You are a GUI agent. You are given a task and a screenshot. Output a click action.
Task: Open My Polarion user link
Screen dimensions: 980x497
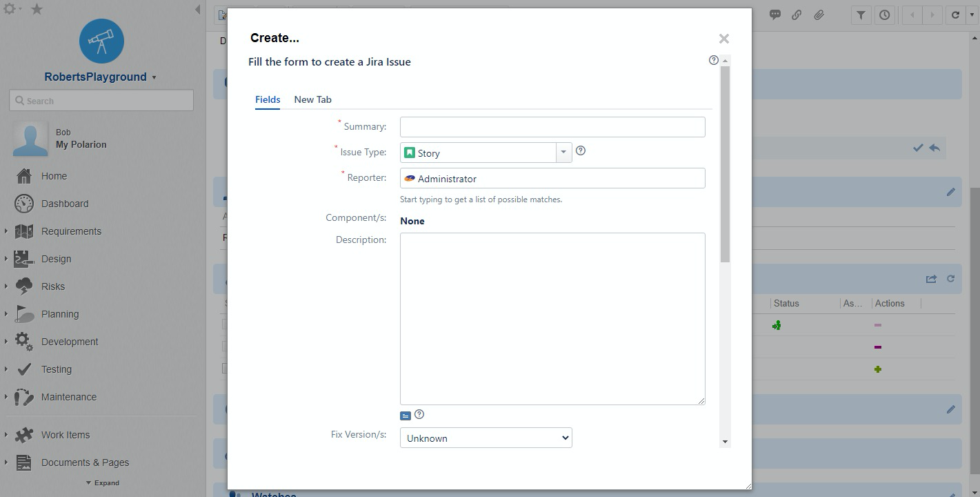point(81,144)
